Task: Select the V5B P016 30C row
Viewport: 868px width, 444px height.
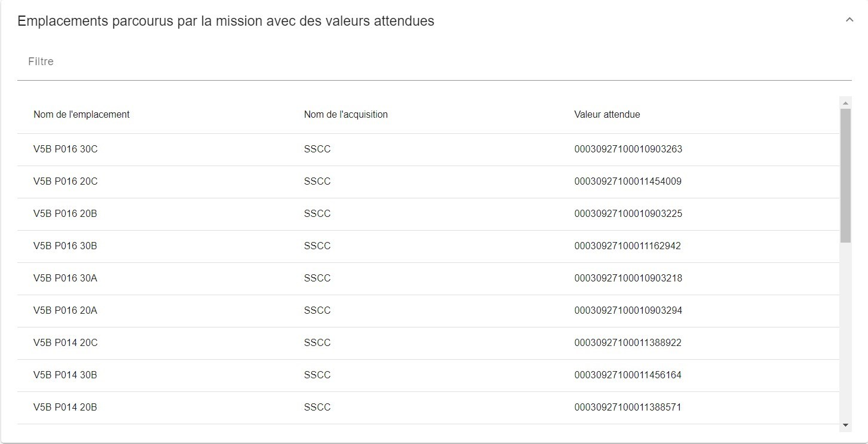Action: (428, 149)
